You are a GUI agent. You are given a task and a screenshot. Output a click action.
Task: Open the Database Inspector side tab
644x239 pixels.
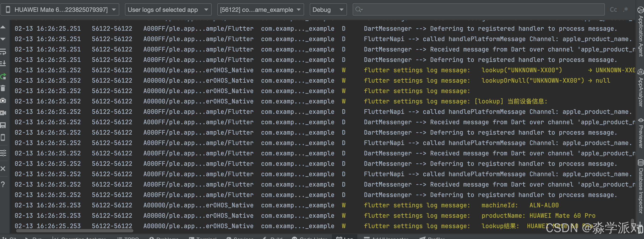point(640,186)
